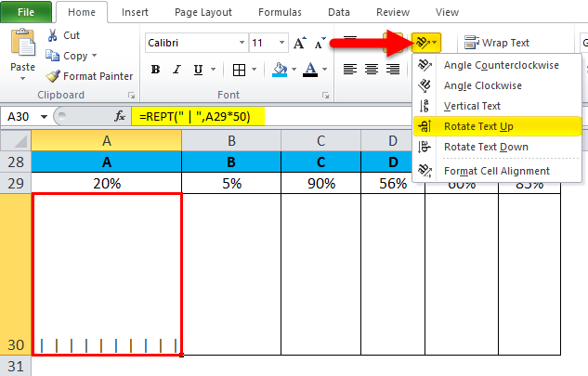Viewport: 588px width, 376px height.
Task: Open Format Cell Alignment dialog
Action: (x=497, y=171)
